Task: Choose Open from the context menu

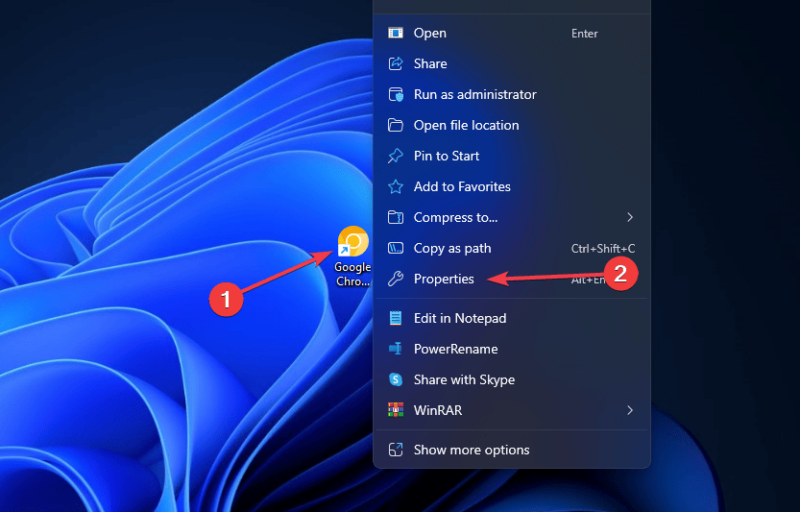Action: pos(512,33)
